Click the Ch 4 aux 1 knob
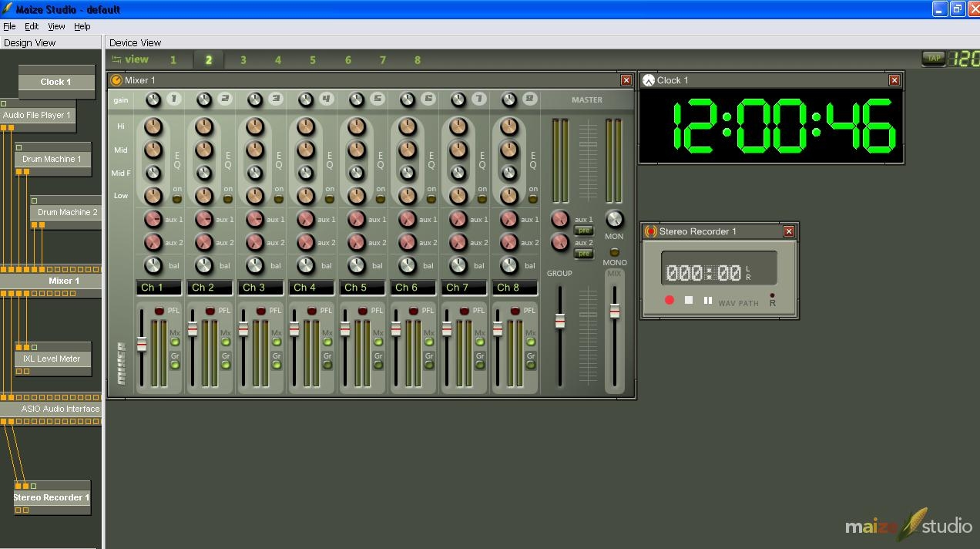980x549 pixels. 306,220
